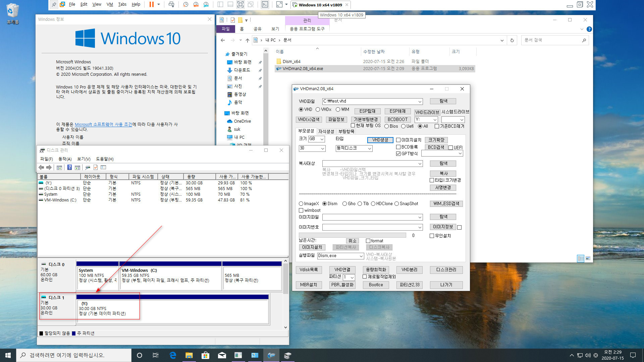Click the 디스크관리 button

click(x=446, y=270)
